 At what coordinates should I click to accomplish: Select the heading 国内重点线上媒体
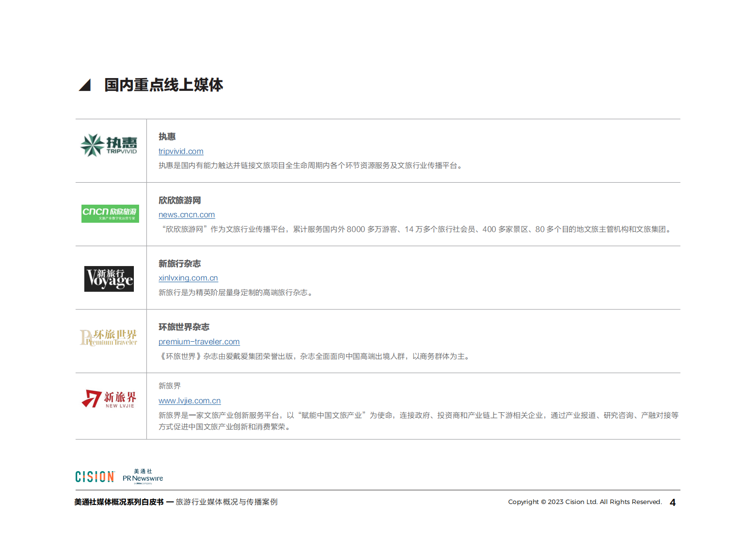pyautogui.click(x=163, y=85)
